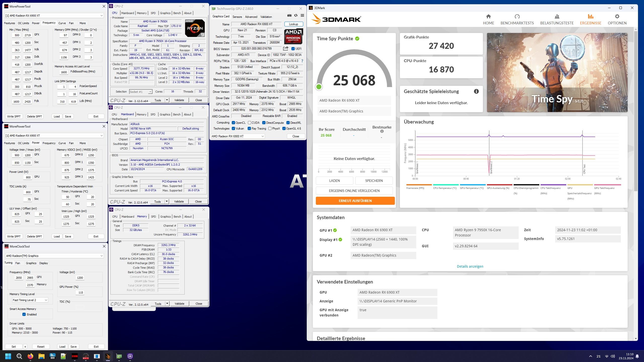Open the BELASTUNGSTESTE section in 3DMark
The height and width of the screenshot is (362, 644).
(x=557, y=19)
